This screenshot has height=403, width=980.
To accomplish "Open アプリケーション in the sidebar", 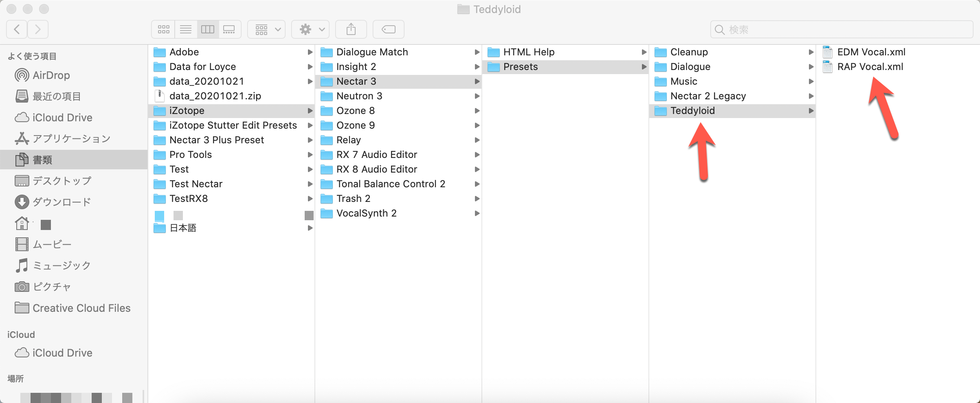I will 73,139.
